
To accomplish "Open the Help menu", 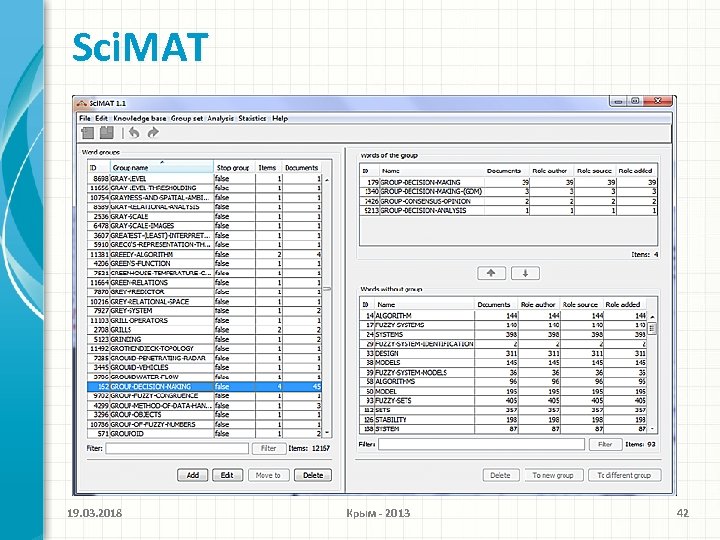I will click(280, 118).
